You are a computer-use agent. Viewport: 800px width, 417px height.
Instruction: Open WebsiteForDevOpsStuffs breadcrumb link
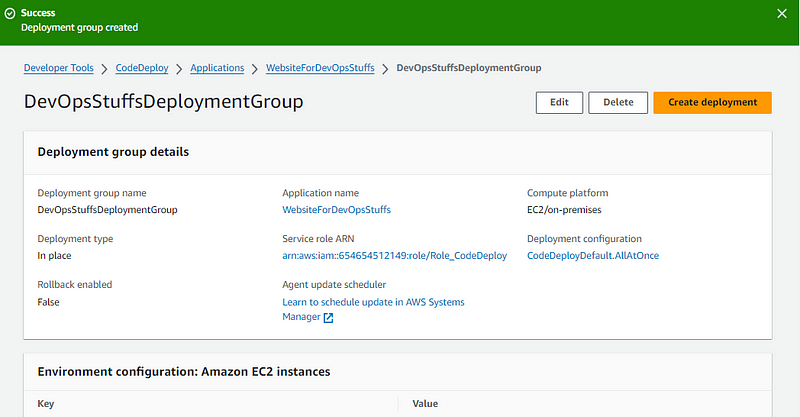(320, 68)
